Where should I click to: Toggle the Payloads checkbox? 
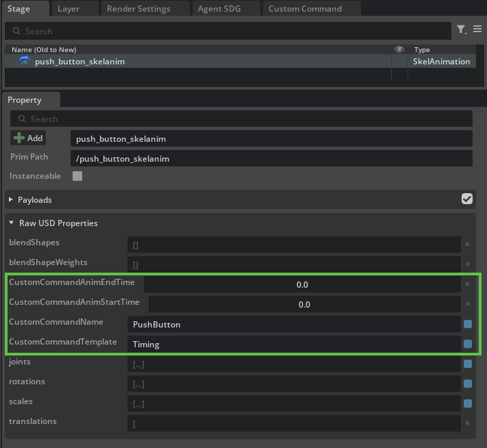467,199
